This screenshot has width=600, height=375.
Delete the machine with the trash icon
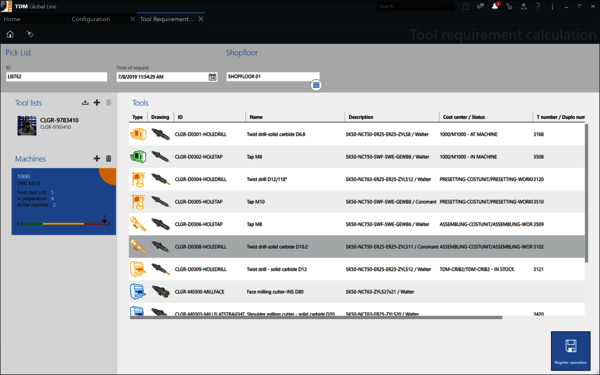[109, 158]
